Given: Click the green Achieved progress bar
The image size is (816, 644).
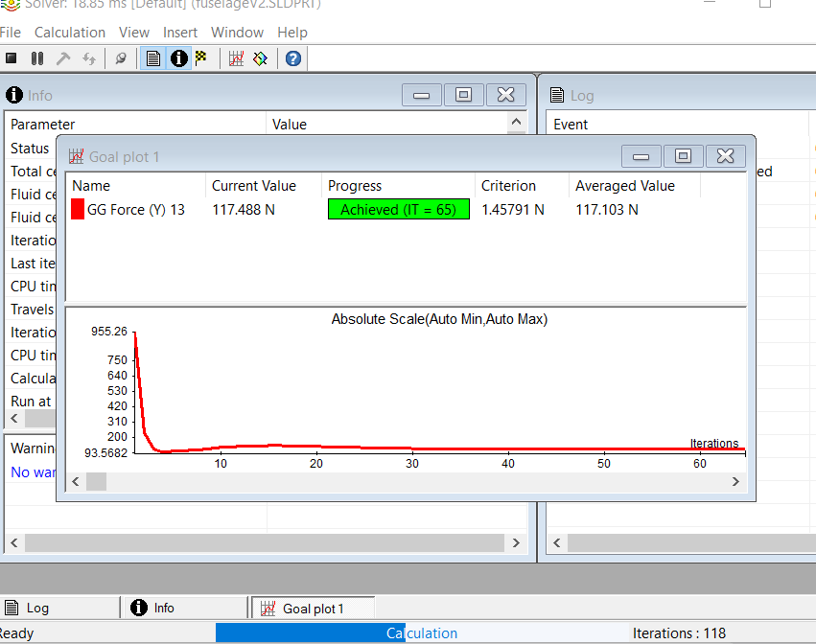Looking at the screenshot, I should coord(398,210).
